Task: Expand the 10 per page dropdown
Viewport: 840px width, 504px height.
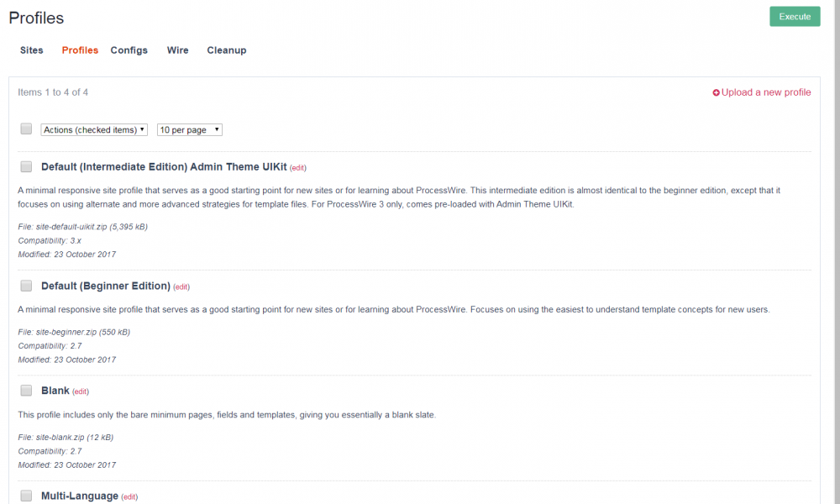Action: pos(190,130)
